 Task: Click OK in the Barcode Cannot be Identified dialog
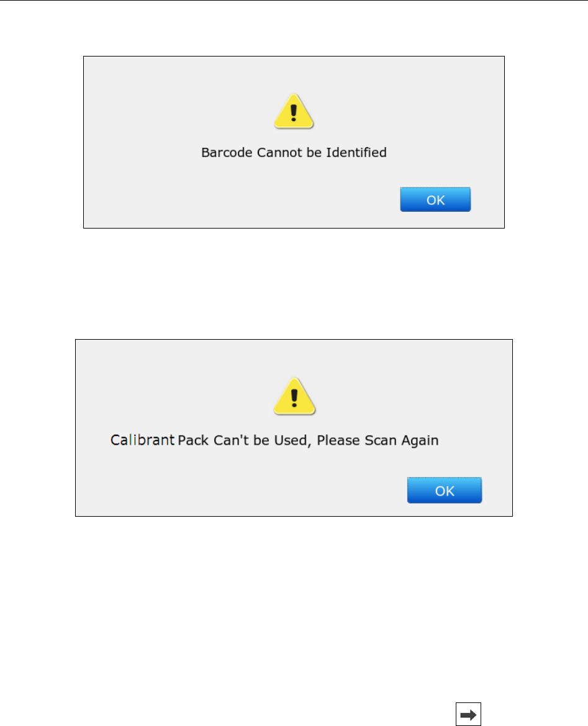(435, 199)
